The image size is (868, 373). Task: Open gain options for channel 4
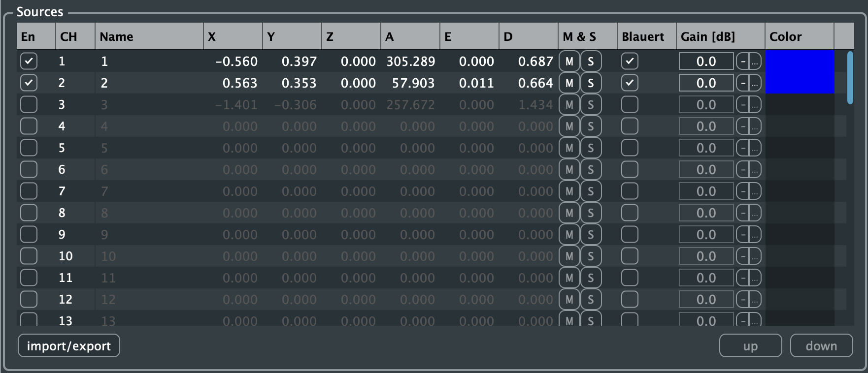[755, 126]
